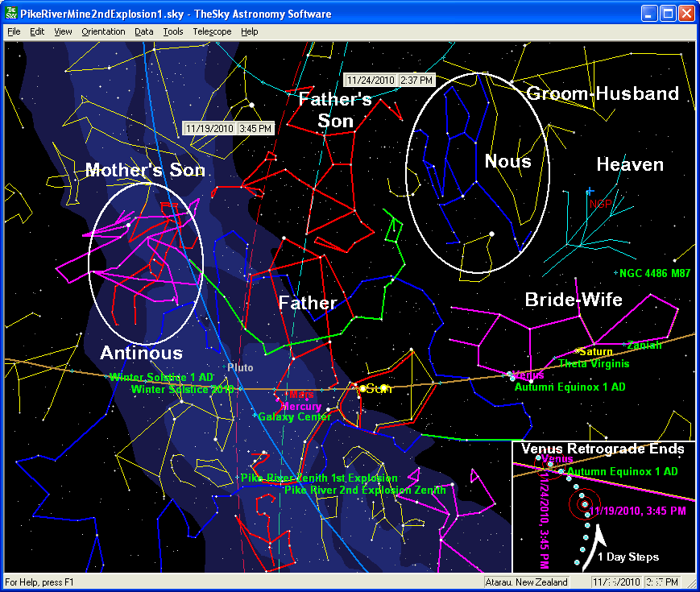Maximize the TheSky window
The height and width of the screenshot is (592, 700).
pyautogui.click(x=668, y=14)
